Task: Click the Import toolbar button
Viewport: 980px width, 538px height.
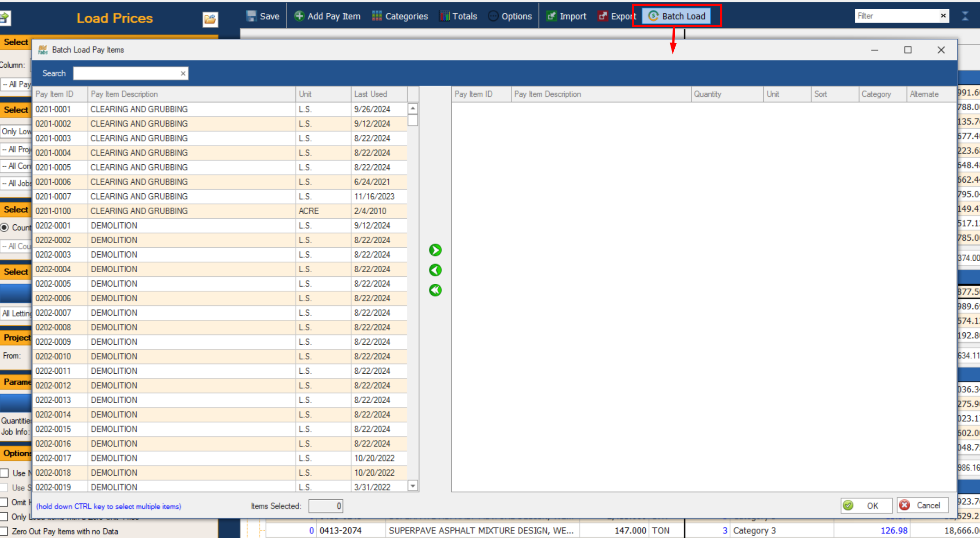Action: (566, 16)
